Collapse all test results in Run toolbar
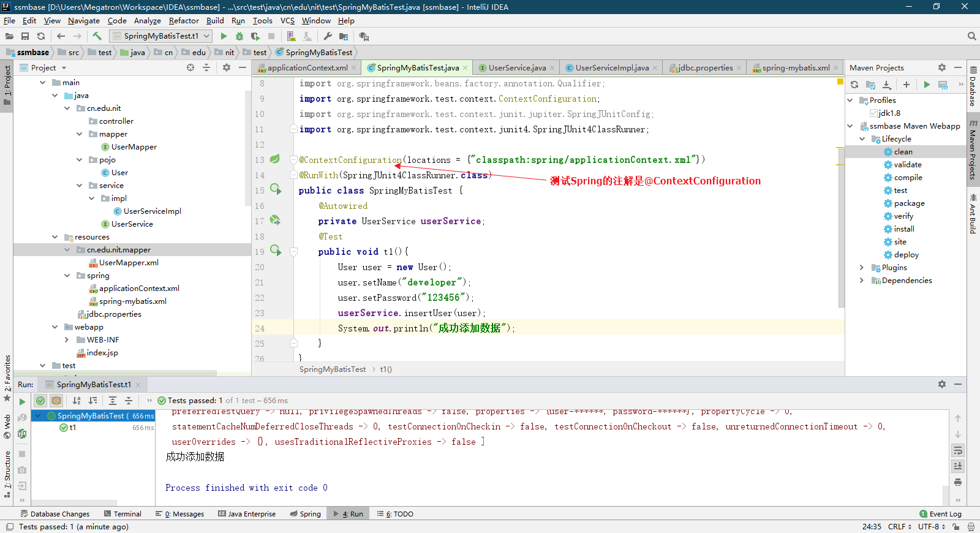The image size is (980, 533). point(129,401)
